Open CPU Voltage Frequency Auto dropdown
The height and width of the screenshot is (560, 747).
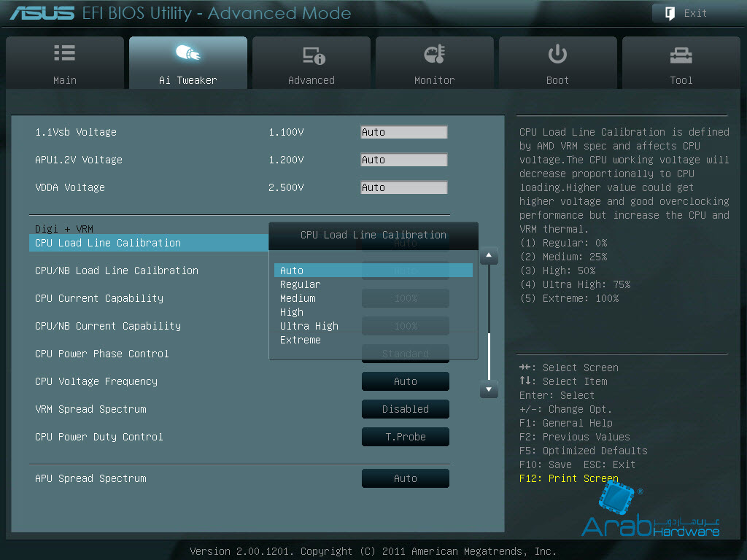pyautogui.click(x=406, y=381)
